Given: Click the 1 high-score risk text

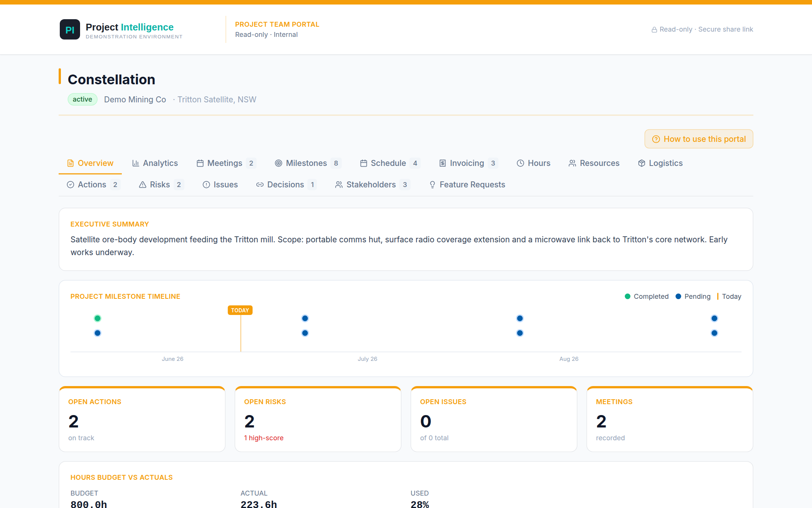Looking at the screenshot, I should [x=264, y=438].
